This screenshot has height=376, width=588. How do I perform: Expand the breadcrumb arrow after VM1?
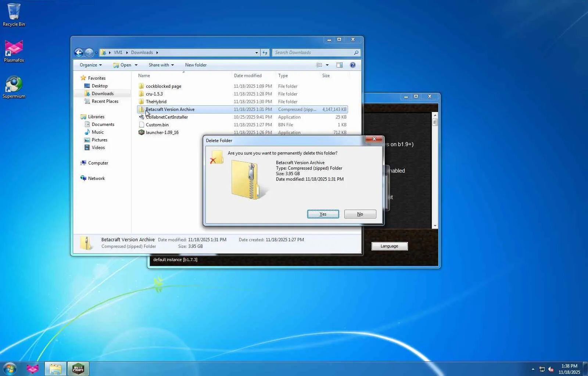127,53
